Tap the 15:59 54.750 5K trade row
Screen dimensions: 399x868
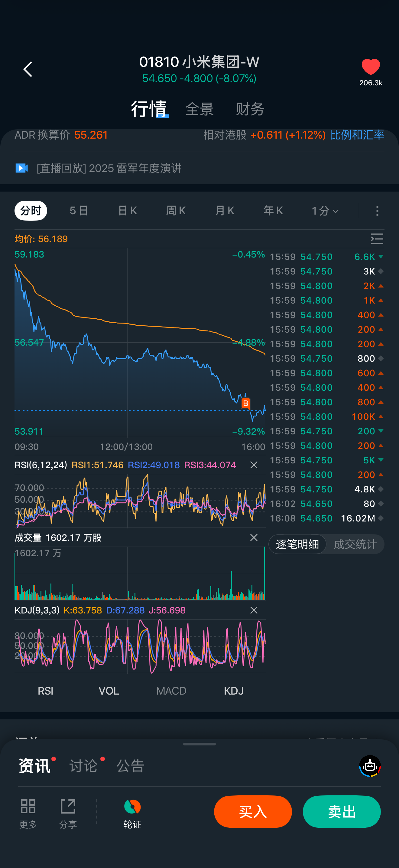[x=327, y=460]
